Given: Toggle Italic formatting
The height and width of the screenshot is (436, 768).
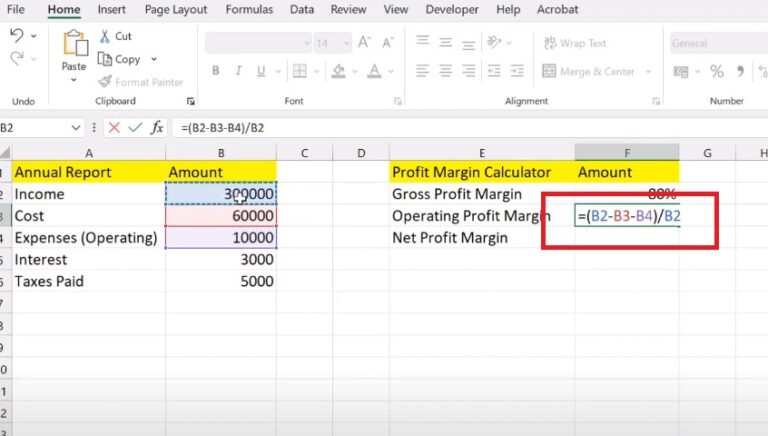Looking at the screenshot, I should pyautogui.click(x=240, y=71).
